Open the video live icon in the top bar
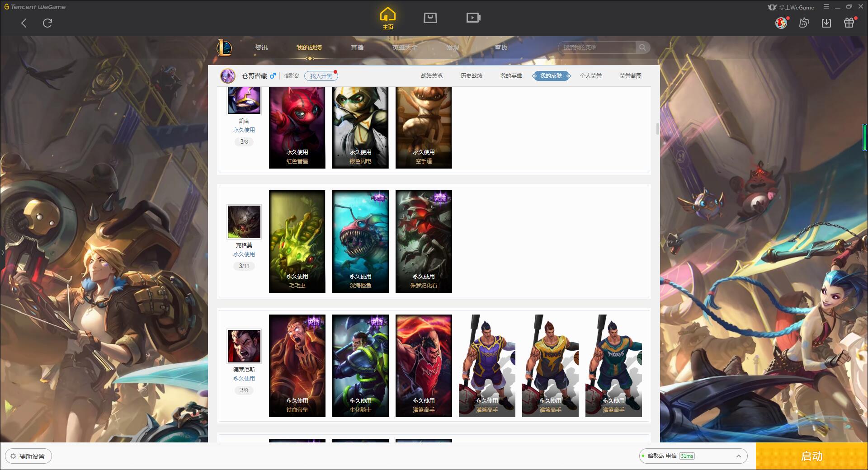The width and height of the screenshot is (868, 470). [x=473, y=18]
